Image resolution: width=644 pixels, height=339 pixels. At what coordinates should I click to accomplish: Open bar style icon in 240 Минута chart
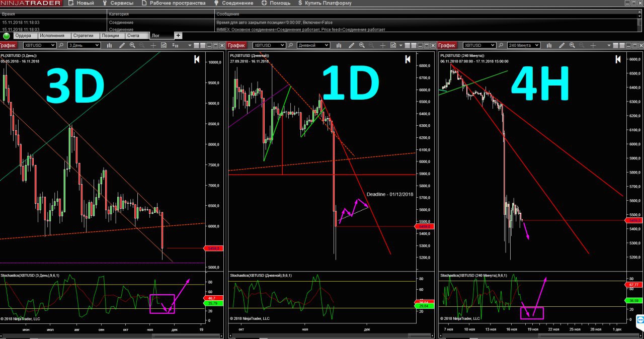(x=549, y=45)
